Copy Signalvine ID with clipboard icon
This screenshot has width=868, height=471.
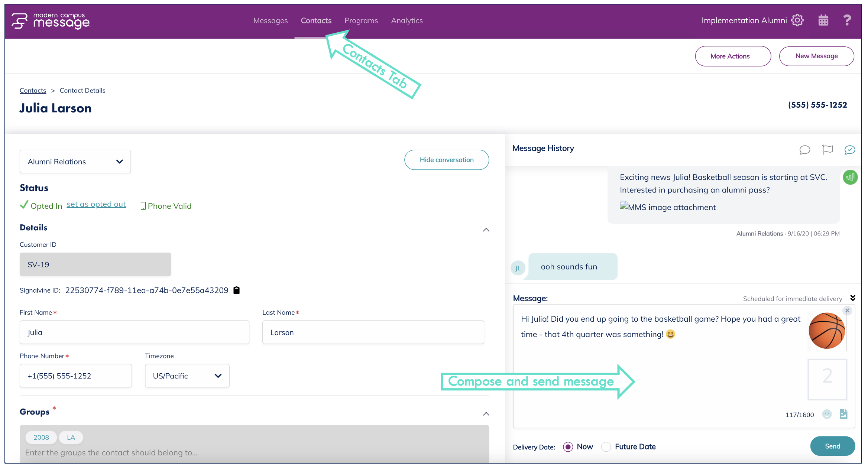coord(236,290)
